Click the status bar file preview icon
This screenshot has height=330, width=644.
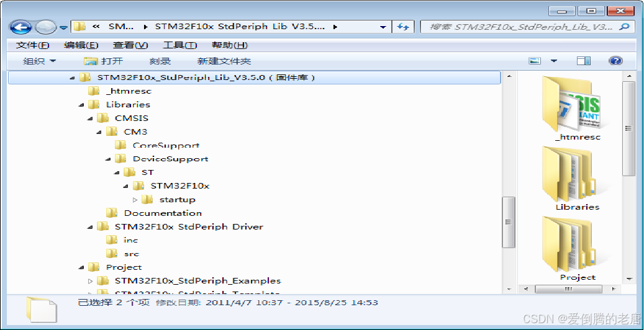coord(42,309)
